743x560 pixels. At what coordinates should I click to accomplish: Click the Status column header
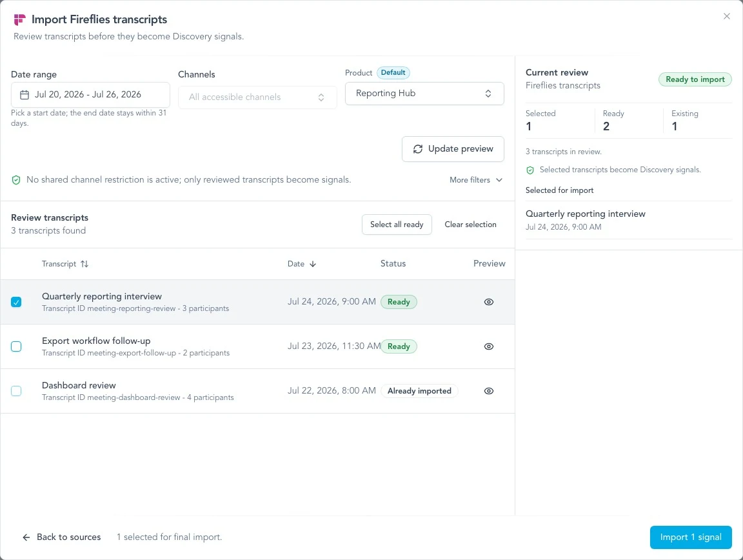click(x=393, y=264)
